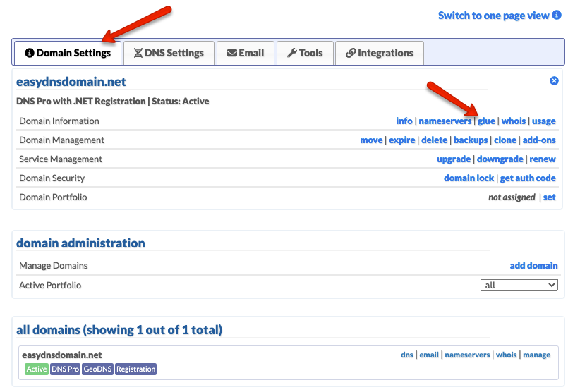Click the all domains showing 1 heading
580x392 pixels.
[119, 329]
